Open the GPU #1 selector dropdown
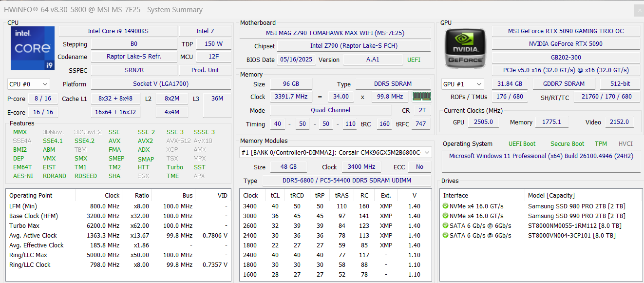644x283 pixels. click(x=462, y=84)
